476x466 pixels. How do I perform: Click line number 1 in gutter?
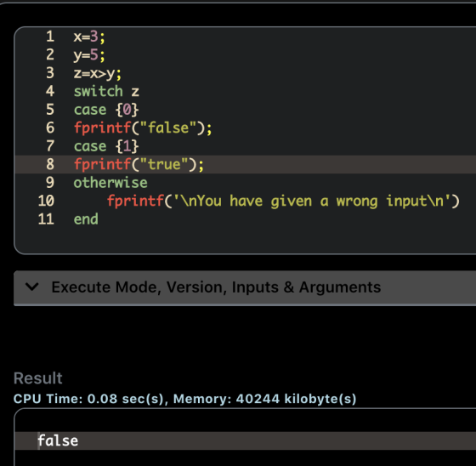coord(50,37)
